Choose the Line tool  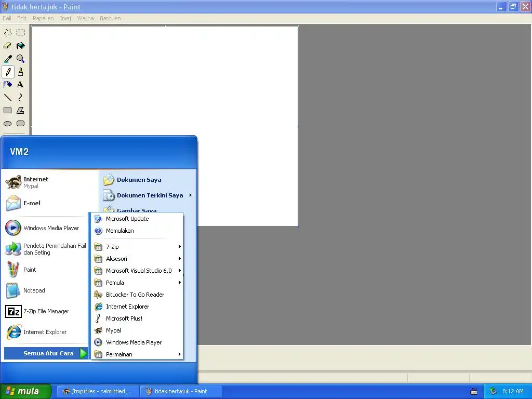[x=7, y=97]
